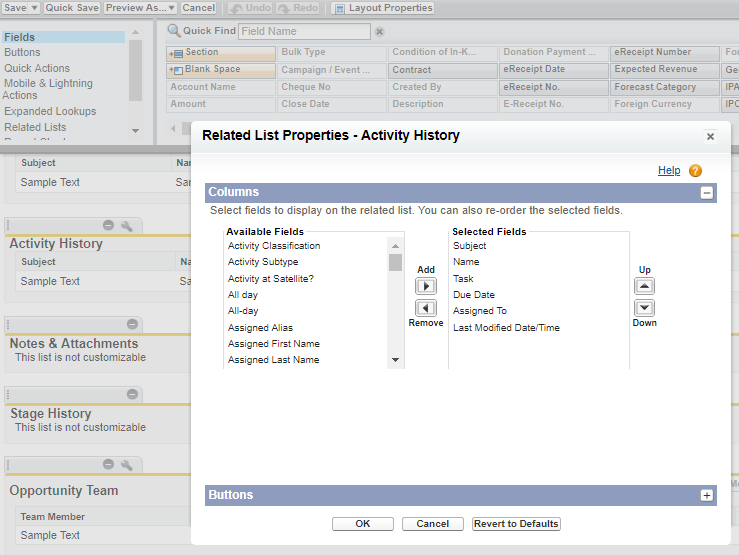Click Revert to Defaults button

(516, 524)
